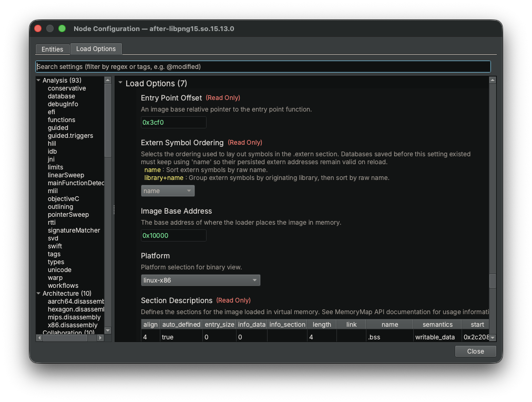Select svd in the settings tree
The height and width of the screenshot is (402, 532).
53,238
